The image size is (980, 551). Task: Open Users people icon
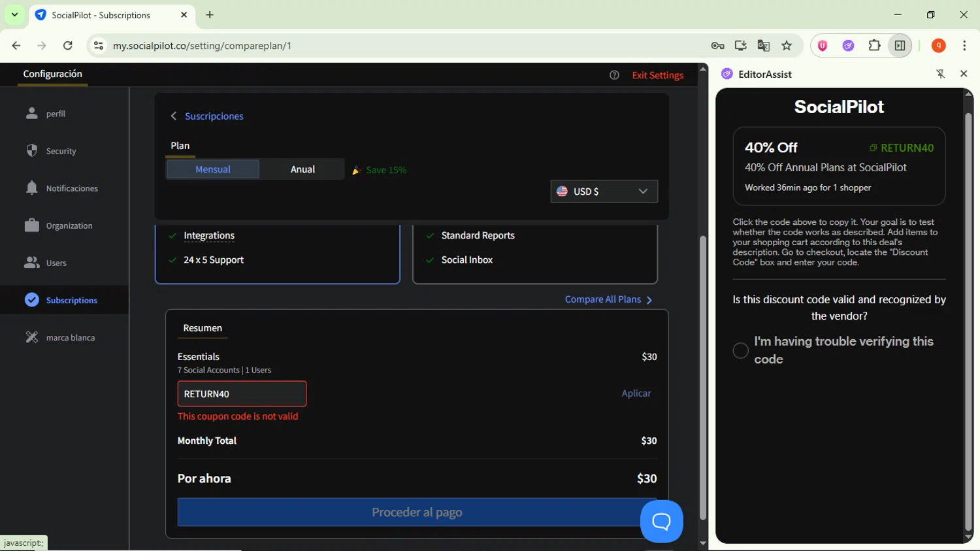(x=31, y=263)
